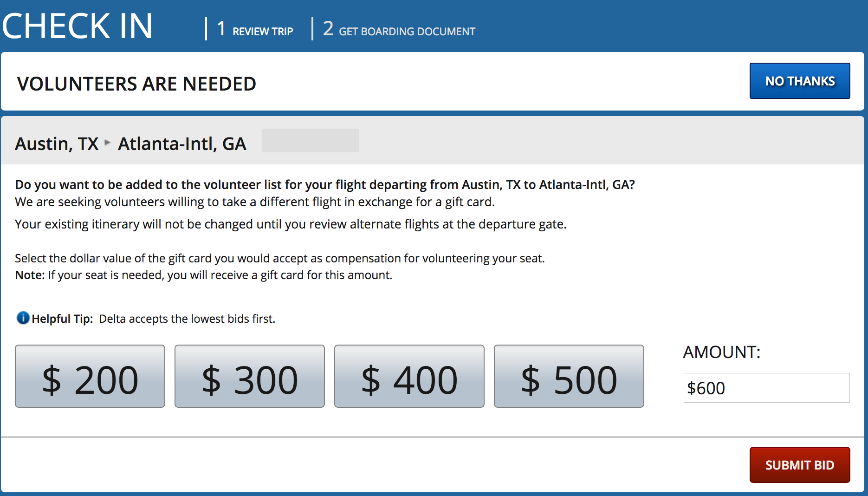Click the blue info icon beside Helpful Tip
The width and height of the screenshot is (868, 496).
pos(23,318)
